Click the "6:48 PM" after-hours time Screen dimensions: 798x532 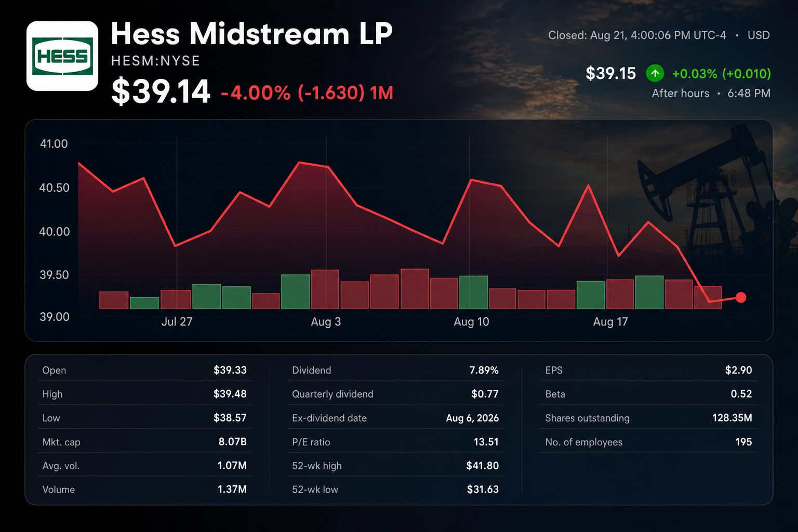click(x=749, y=94)
